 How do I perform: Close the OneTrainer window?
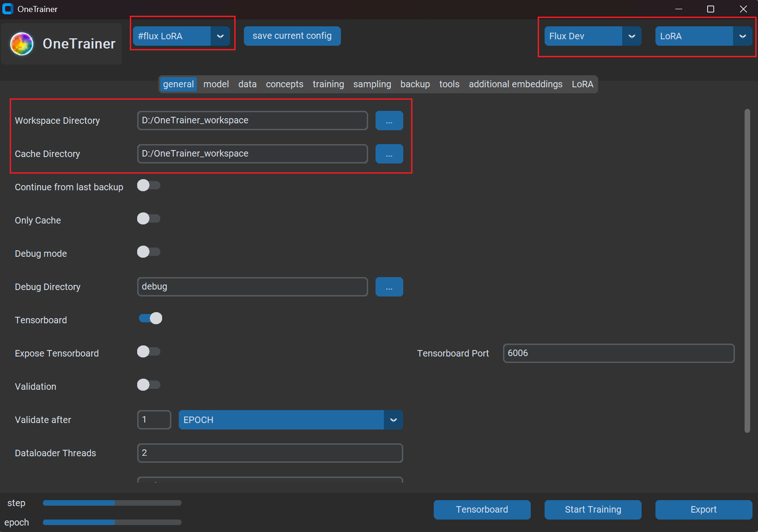pyautogui.click(x=743, y=9)
